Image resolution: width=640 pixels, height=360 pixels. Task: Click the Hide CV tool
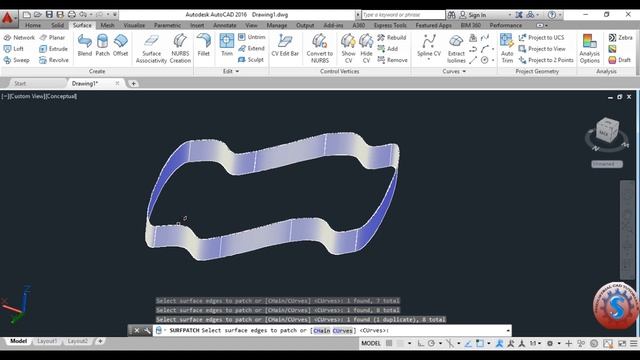[366, 49]
